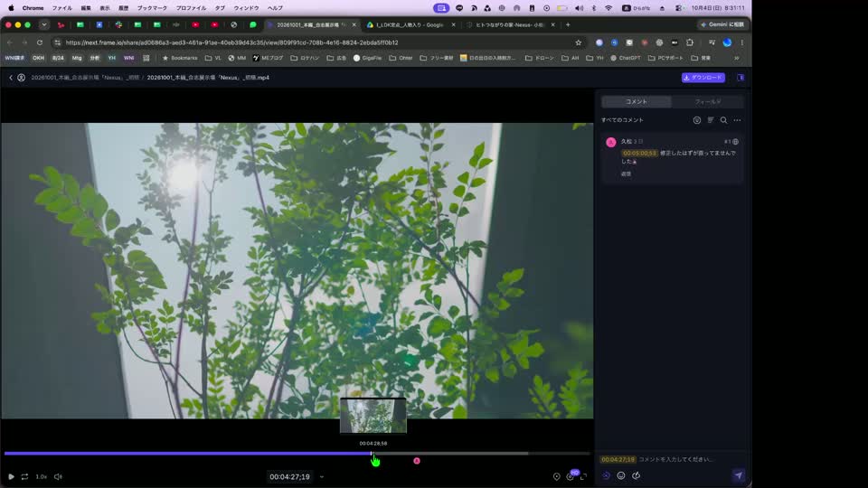Image resolution: width=868 pixels, height=488 pixels.
Task: Go back with the breadcrumb chevron
Action: pos(11,78)
